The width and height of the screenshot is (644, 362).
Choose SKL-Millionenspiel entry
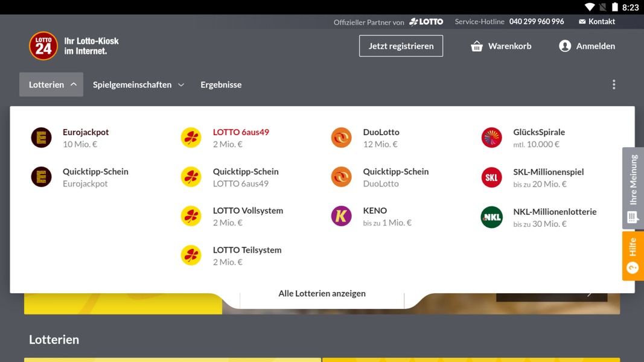pos(548,178)
